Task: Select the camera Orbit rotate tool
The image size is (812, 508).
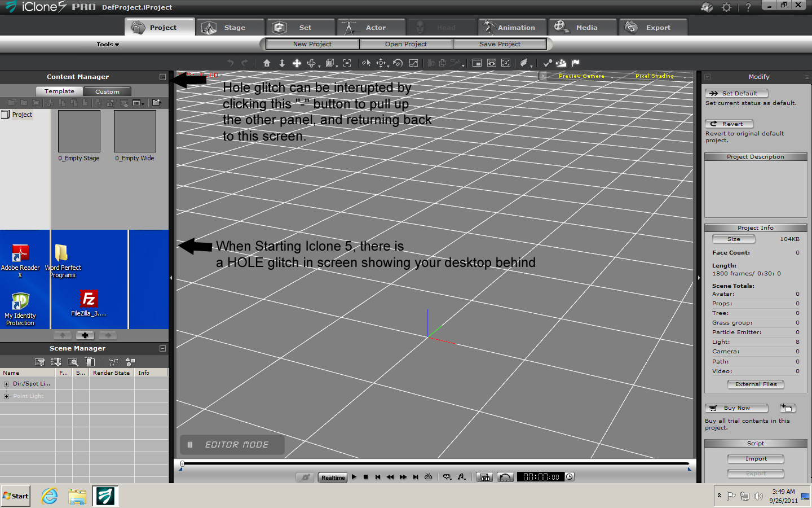Action: tap(312, 63)
